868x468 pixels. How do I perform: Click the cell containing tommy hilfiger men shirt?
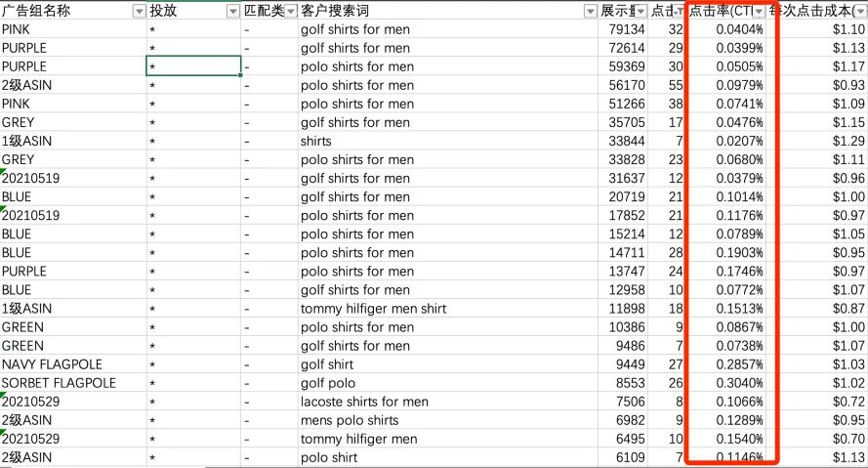(x=447, y=309)
